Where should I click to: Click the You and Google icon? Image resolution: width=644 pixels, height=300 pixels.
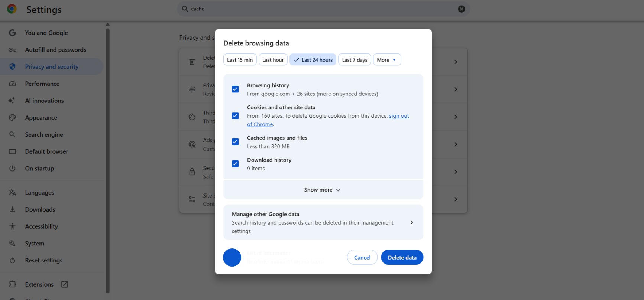[12, 33]
